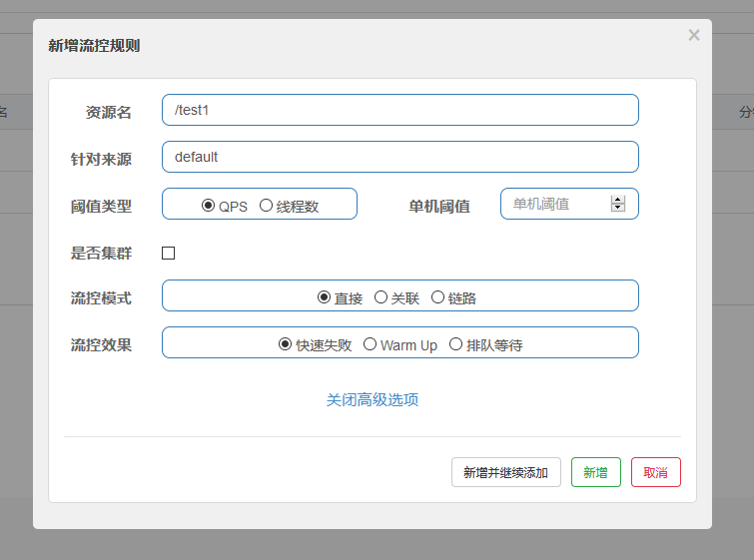Click the 资源名 input field
This screenshot has width=754, height=560.
(399, 110)
